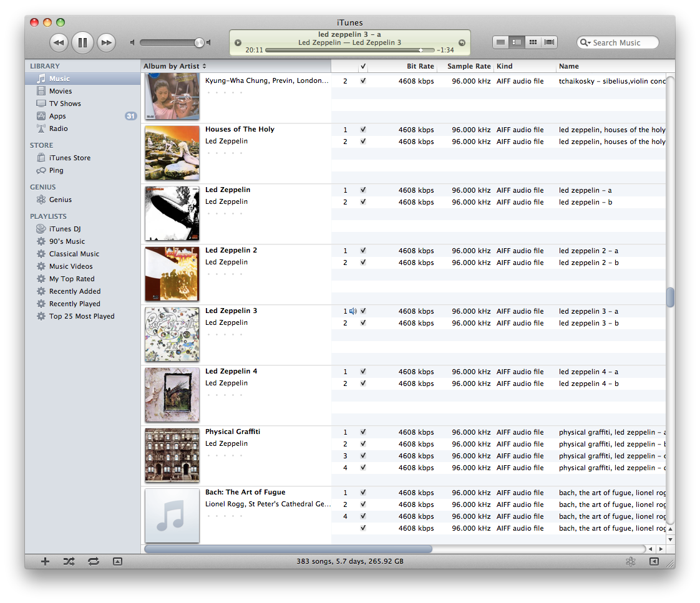Viewport: 700px width, 603px height.
Task: Open the Genius sidebar atom icon
Action: tap(631, 561)
